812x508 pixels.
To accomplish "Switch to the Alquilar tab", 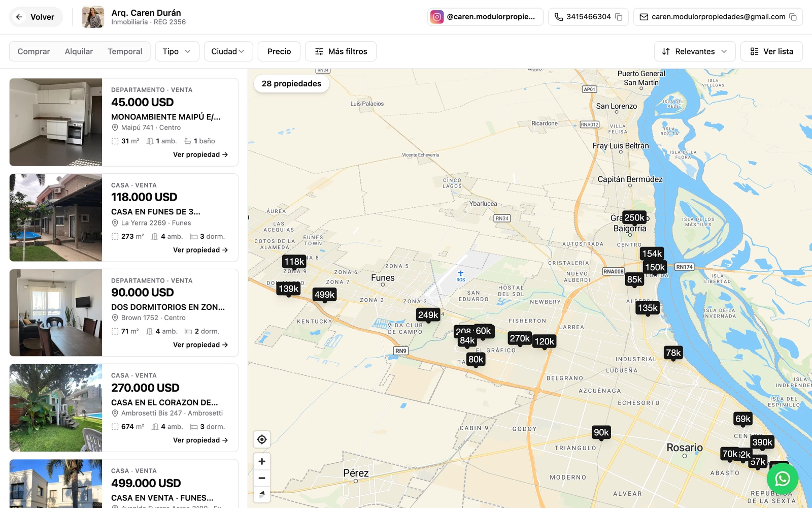I will [79, 51].
